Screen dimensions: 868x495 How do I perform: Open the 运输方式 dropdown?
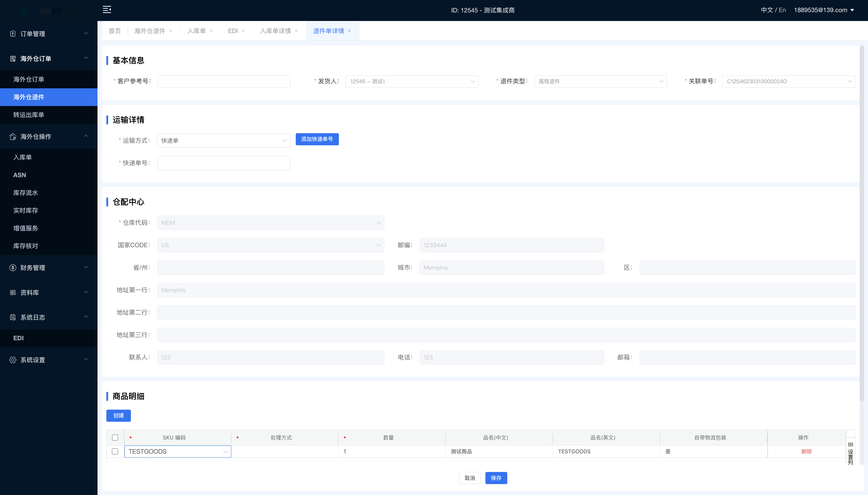click(224, 140)
